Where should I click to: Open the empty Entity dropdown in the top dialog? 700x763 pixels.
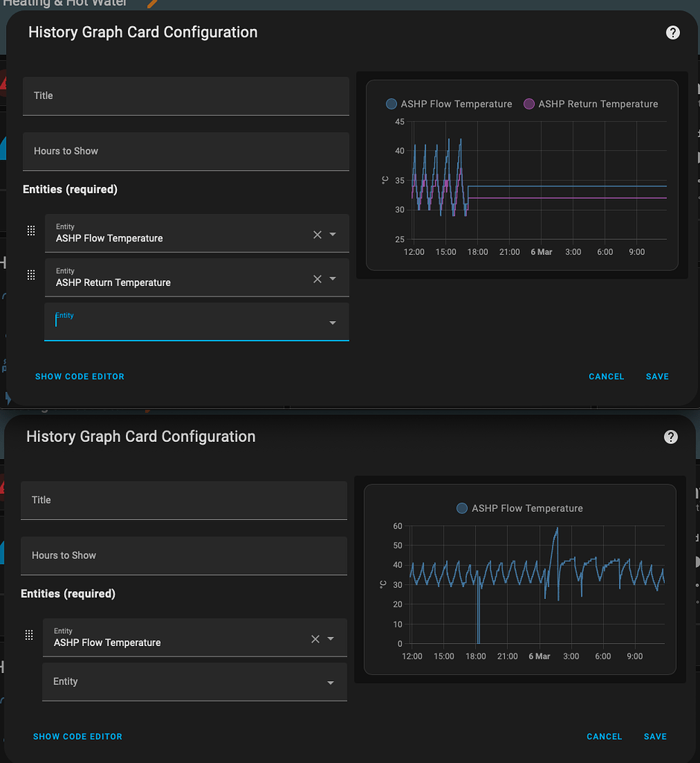pyautogui.click(x=332, y=322)
